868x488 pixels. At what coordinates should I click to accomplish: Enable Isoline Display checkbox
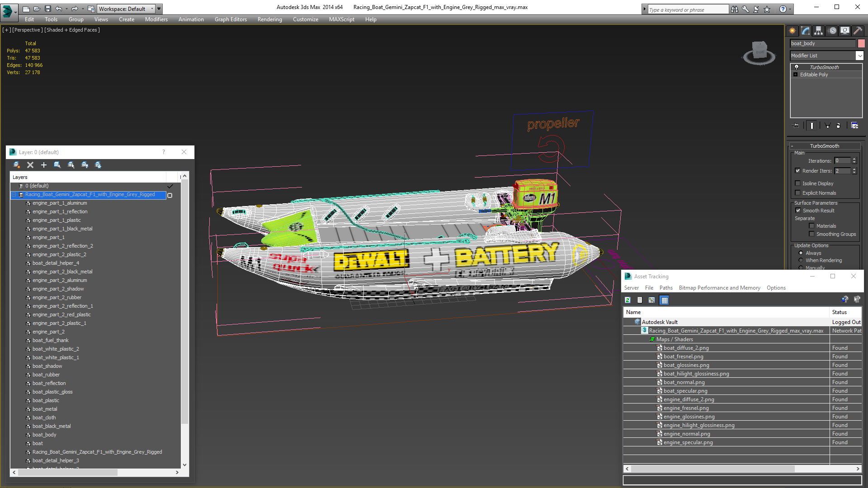[x=797, y=183]
